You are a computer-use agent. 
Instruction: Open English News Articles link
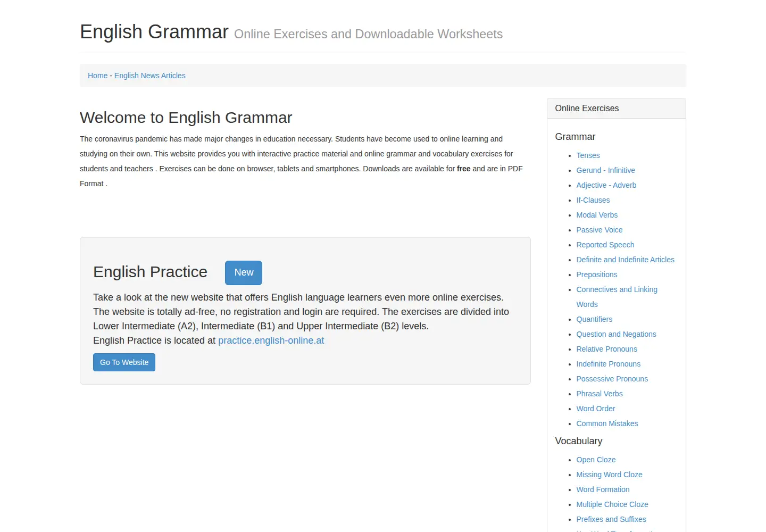[x=149, y=76]
